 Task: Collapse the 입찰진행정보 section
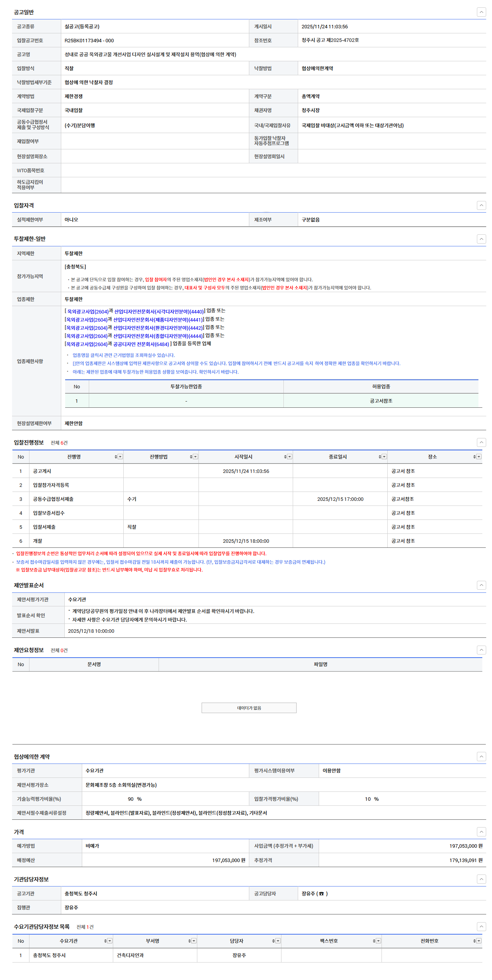[x=481, y=442]
